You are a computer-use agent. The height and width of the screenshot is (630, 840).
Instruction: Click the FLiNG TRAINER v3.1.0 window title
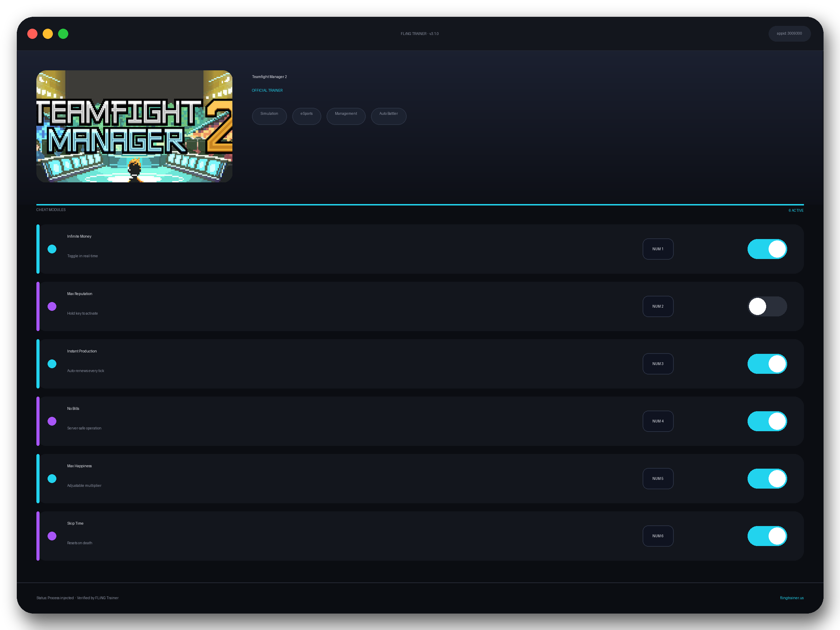tap(420, 34)
